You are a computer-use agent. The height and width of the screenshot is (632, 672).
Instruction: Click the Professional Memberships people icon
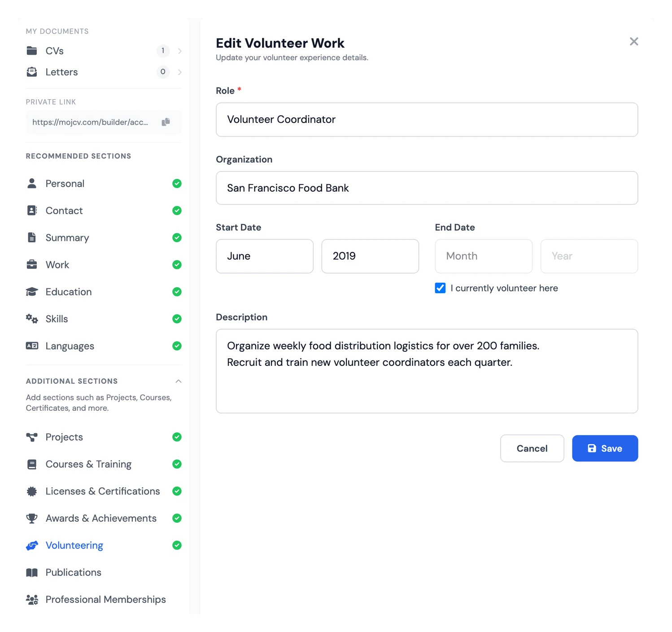32,600
